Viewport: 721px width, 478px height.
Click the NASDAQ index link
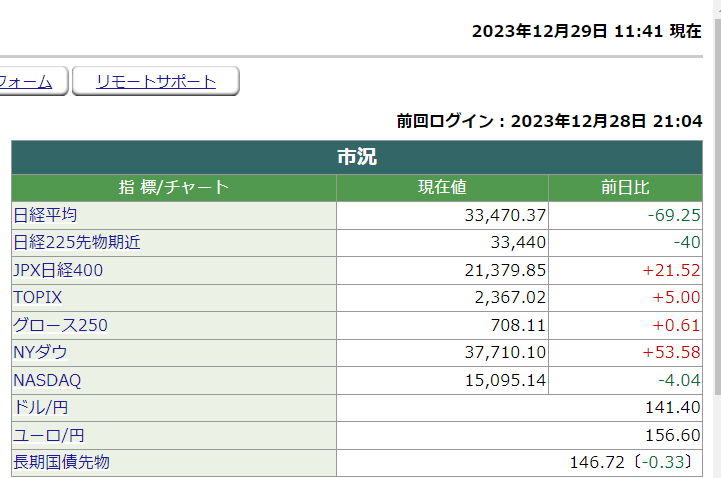click(47, 380)
